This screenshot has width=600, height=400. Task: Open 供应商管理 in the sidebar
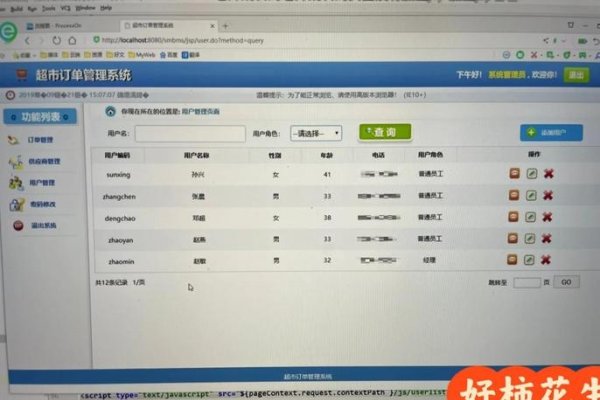(44, 161)
